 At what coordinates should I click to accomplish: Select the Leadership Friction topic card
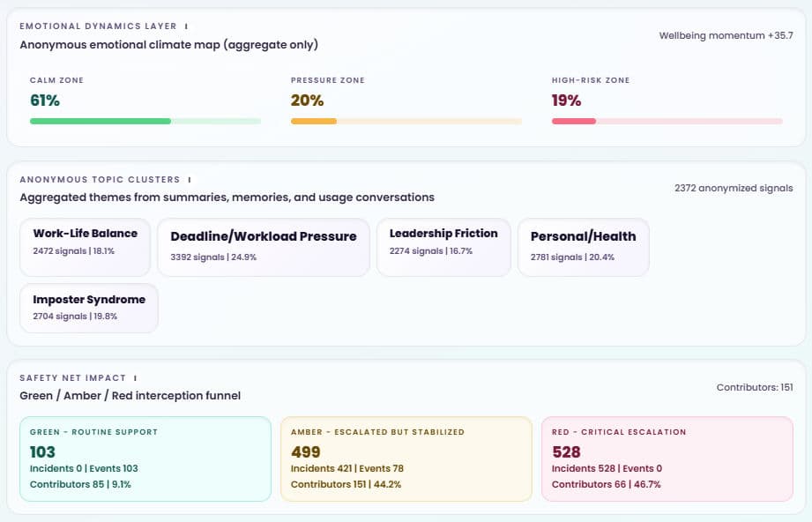point(443,246)
